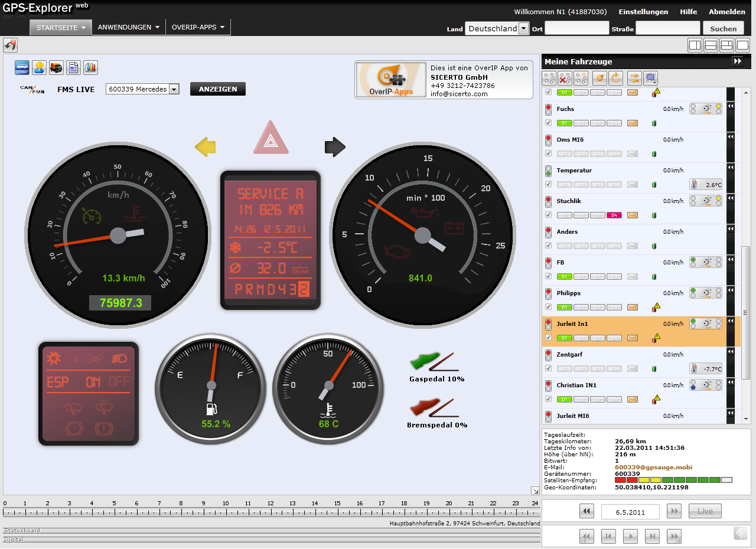Screen dimensions: 756x549
Task: Click the bar chart statistics icon
Action: [x=90, y=67]
